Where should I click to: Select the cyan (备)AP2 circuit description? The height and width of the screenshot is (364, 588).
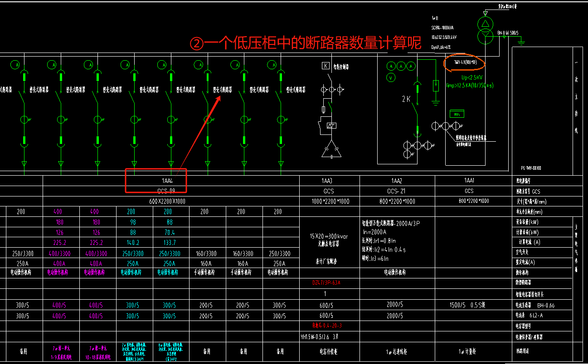point(171,352)
